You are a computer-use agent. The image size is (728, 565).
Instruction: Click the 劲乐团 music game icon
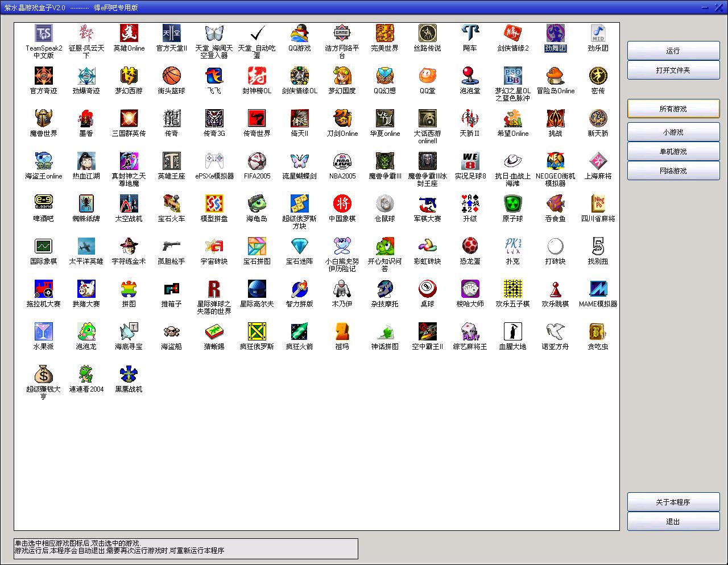pyautogui.click(x=598, y=33)
